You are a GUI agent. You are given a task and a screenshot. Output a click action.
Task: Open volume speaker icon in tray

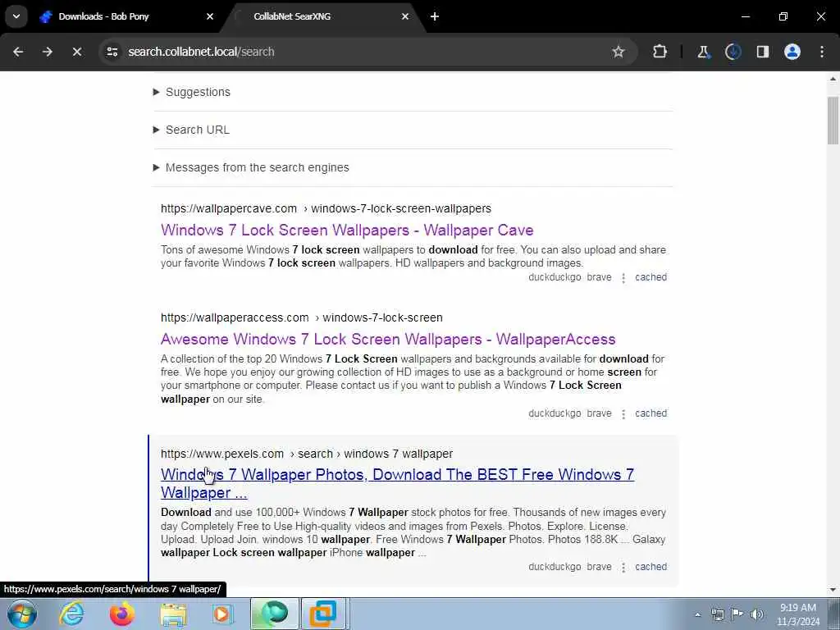[756, 614]
